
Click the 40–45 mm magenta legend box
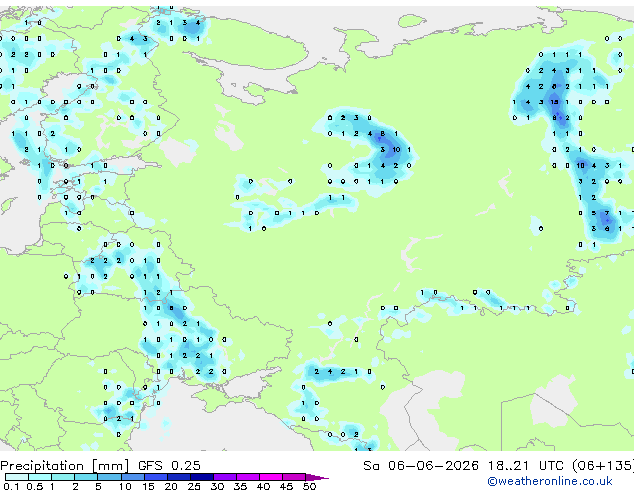click(x=271, y=477)
